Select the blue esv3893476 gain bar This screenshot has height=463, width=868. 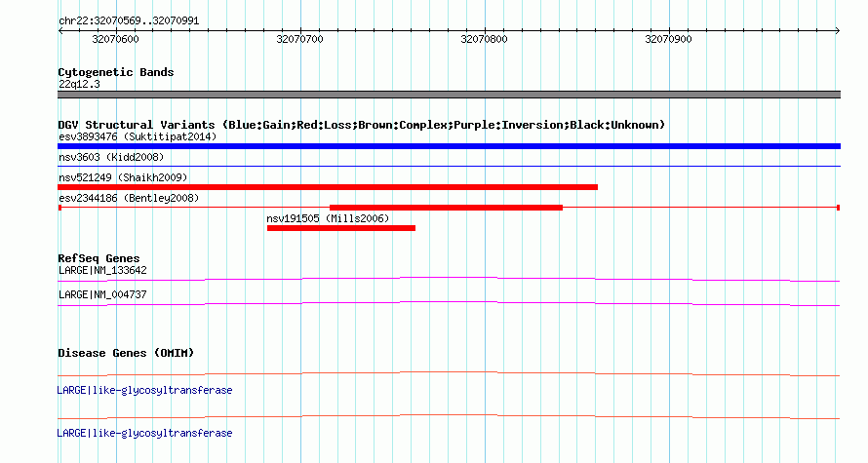click(x=449, y=146)
